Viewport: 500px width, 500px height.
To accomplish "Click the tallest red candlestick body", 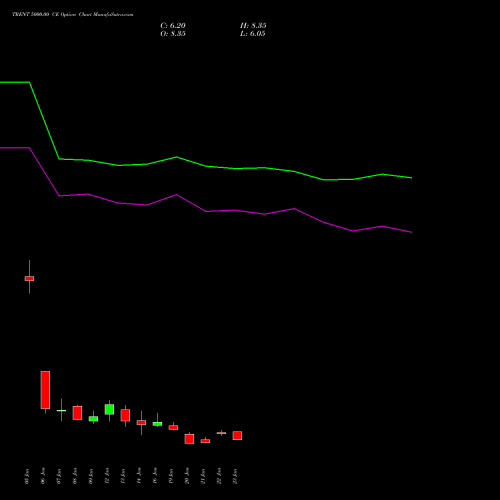I will click(45, 390).
